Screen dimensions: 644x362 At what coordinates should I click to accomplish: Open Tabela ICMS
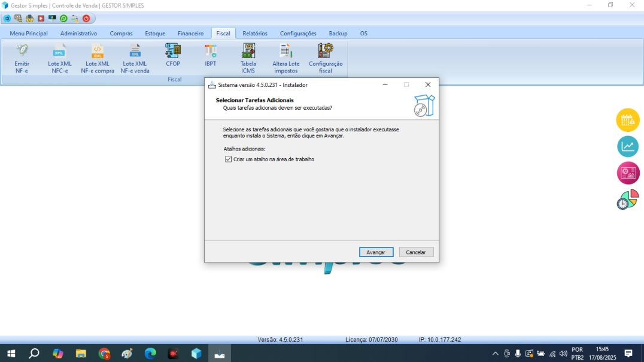click(x=248, y=58)
